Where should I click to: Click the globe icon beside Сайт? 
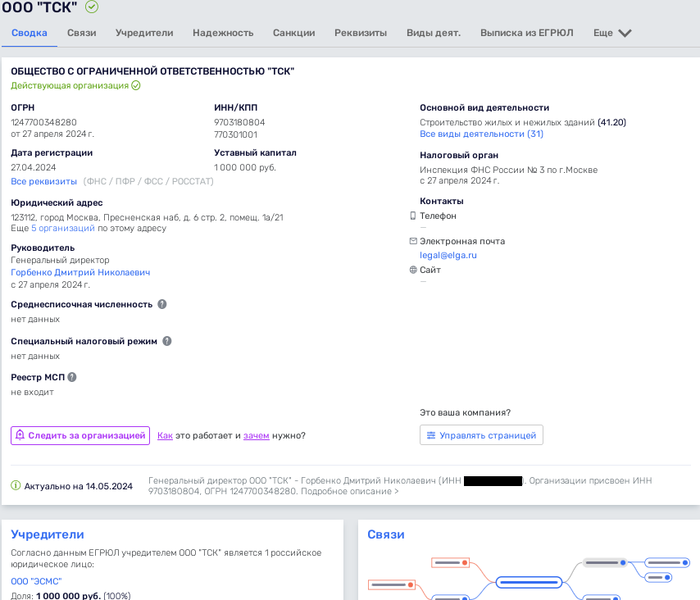413,270
